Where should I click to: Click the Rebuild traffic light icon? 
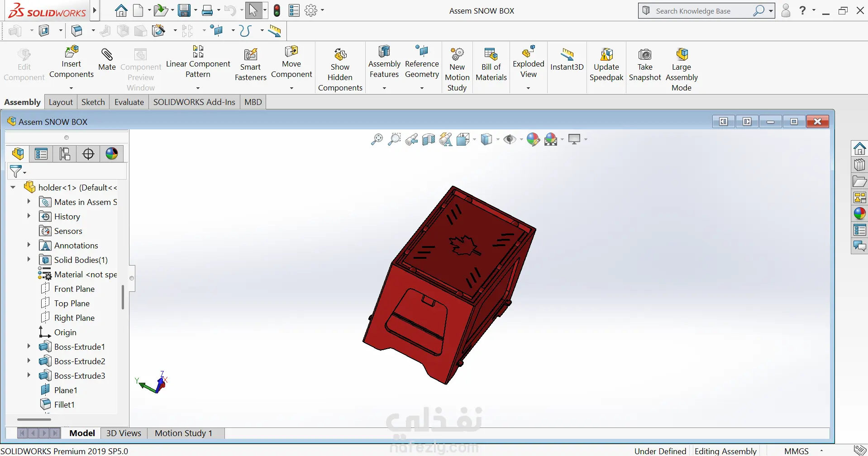point(277,10)
